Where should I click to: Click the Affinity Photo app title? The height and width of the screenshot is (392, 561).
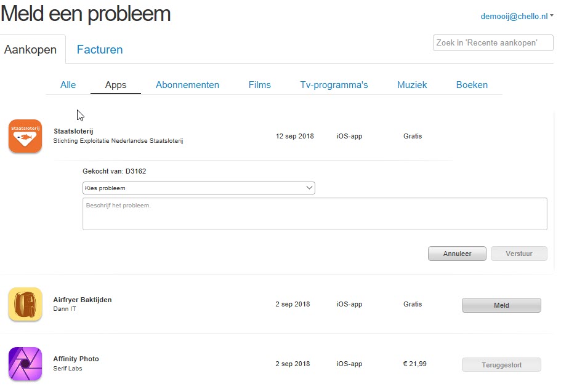[x=76, y=359]
